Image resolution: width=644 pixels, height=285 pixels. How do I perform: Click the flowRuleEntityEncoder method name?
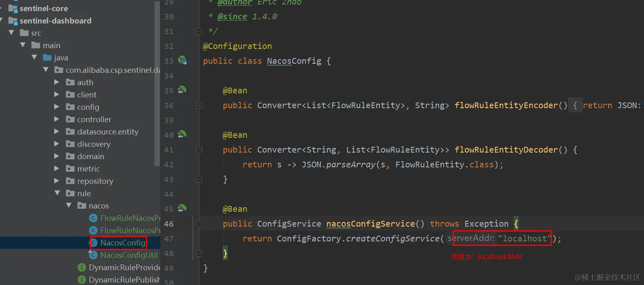point(506,105)
